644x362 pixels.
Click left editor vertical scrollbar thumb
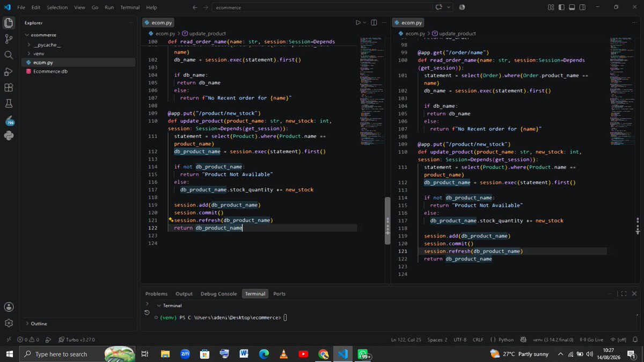(x=387, y=221)
